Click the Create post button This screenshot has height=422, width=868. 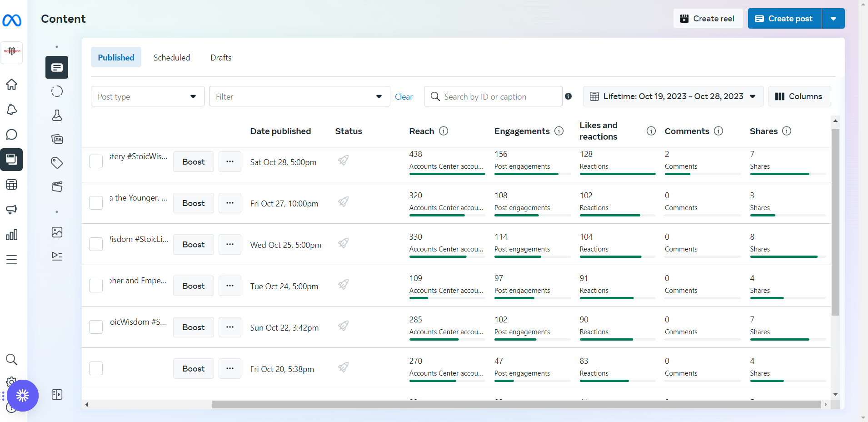pyautogui.click(x=785, y=19)
